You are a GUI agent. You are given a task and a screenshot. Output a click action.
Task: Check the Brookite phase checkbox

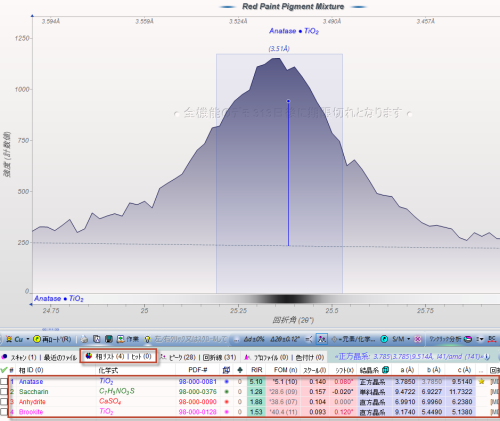click(x=4, y=412)
